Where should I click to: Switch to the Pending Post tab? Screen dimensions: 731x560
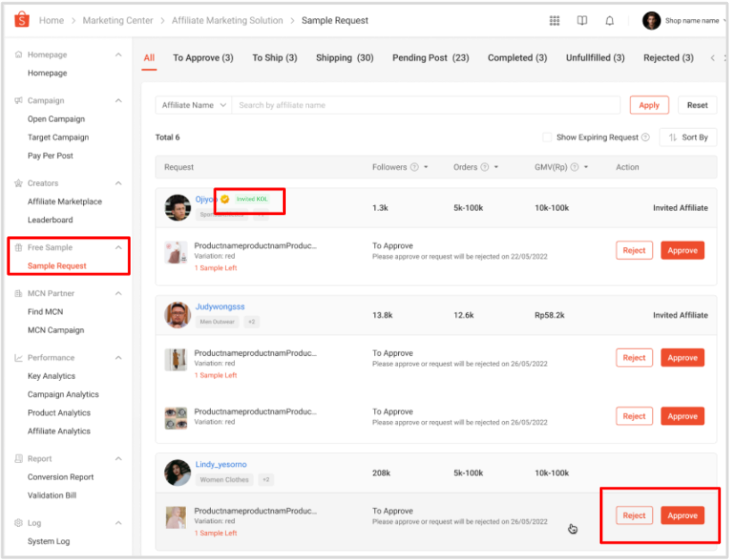tap(430, 57)
